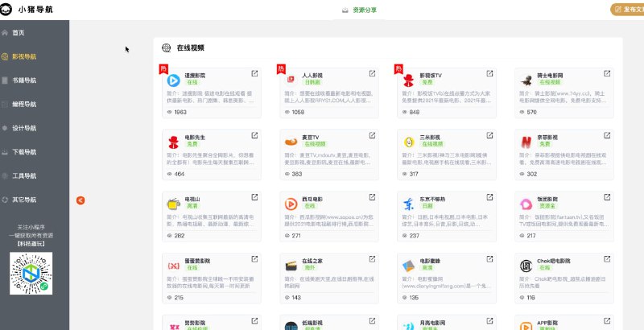Open external link icon on 三米影视 card
Image resolution: width=644 pixels, height=330 pixels.
pos(489,135)
